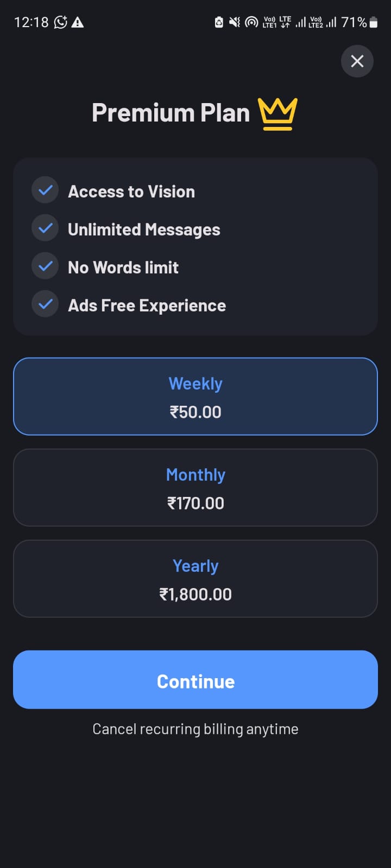Tap the 12:18 clock in status bar
391x868 pixels.
31,22
